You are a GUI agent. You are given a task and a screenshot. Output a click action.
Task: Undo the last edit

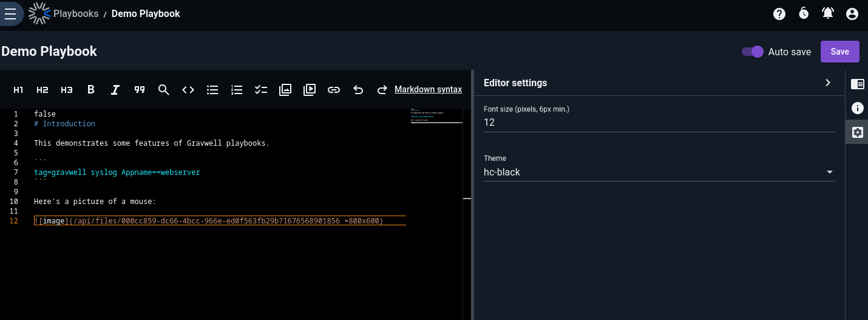pos(358,90)
